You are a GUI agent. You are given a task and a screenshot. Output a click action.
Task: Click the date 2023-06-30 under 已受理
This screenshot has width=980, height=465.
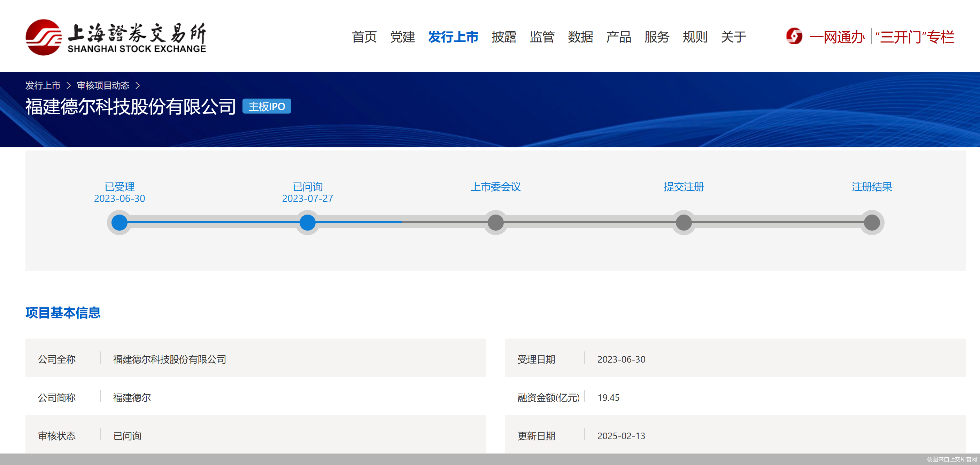[x=119, y=199]
